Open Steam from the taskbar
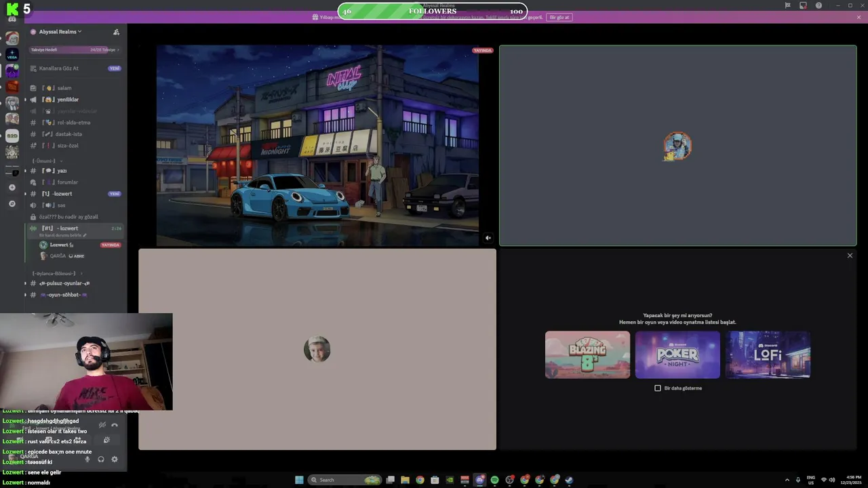868x488 pixels. click(569, 480)
